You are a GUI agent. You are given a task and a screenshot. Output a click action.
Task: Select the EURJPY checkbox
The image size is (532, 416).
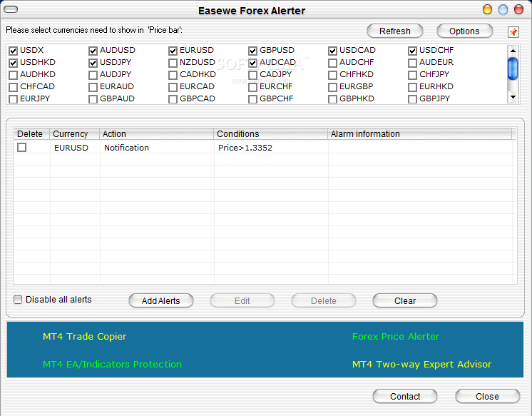pyautogui.click(x=14, y=99)
